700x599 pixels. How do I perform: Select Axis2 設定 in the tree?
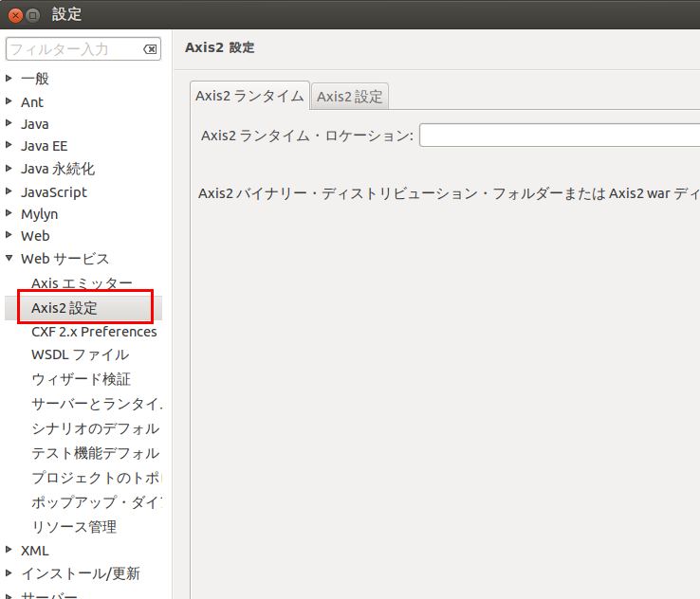click(x=64, y=308)
